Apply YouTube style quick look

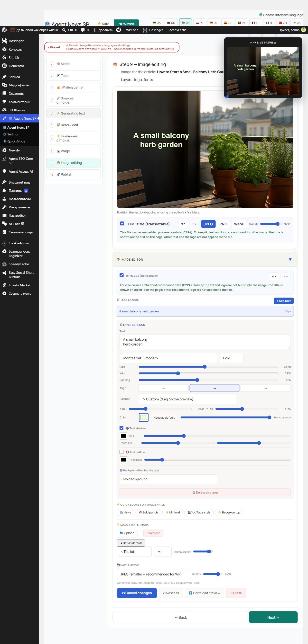(x=199, y=512)
